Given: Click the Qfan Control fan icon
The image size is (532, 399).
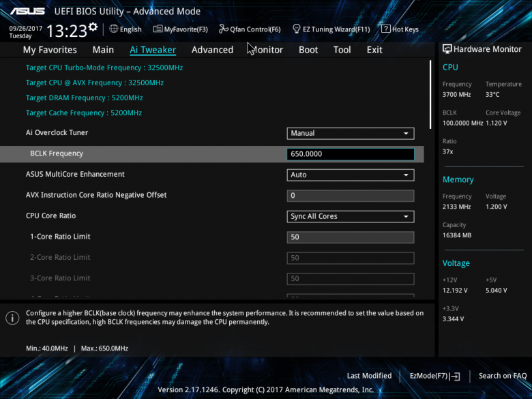Looking at the screenshot, I should tap(223, 29).
